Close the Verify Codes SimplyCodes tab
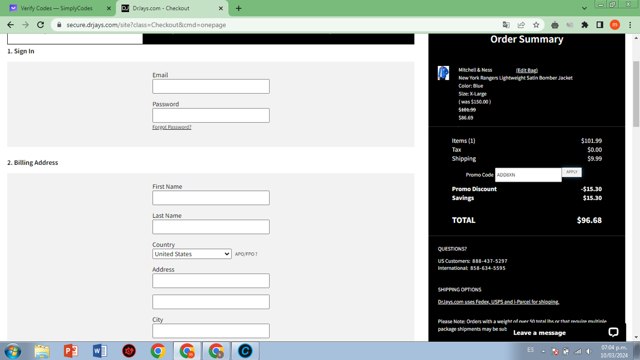Screen dimensions: 640x360 (x=109, y=8)
